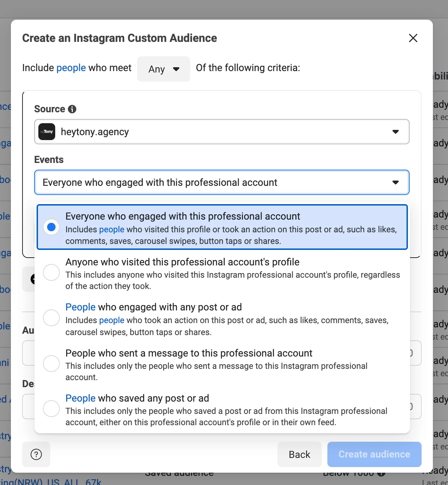448x485 pixels.
Task: Click the Source info icon
Action: pyautogui.click(x=72, y=109)
